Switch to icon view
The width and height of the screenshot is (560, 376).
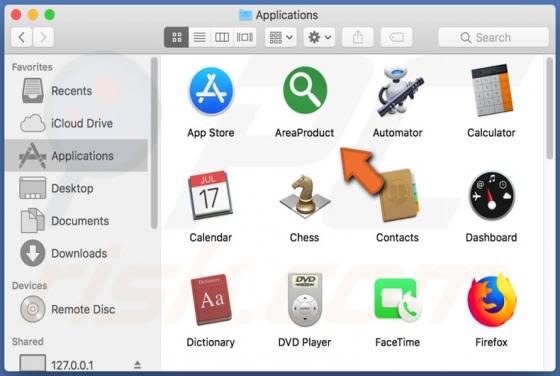click(x=176, y=37)
